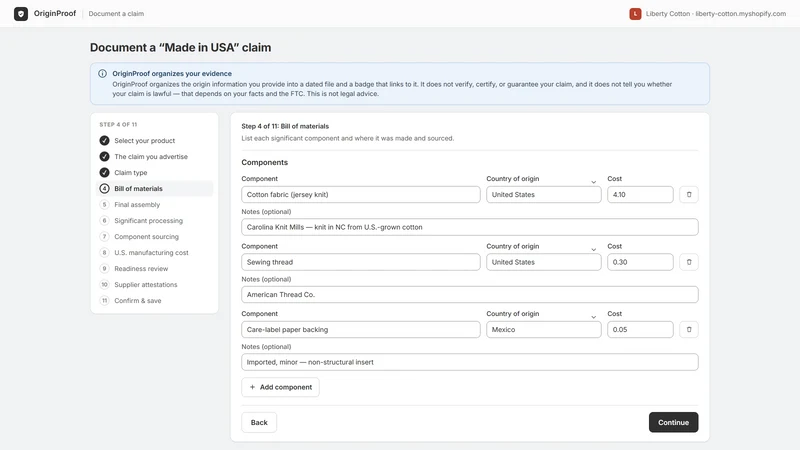Delete the Care-label paper backing row
Screen dimensions: 800x450
(x=689, y=330)
